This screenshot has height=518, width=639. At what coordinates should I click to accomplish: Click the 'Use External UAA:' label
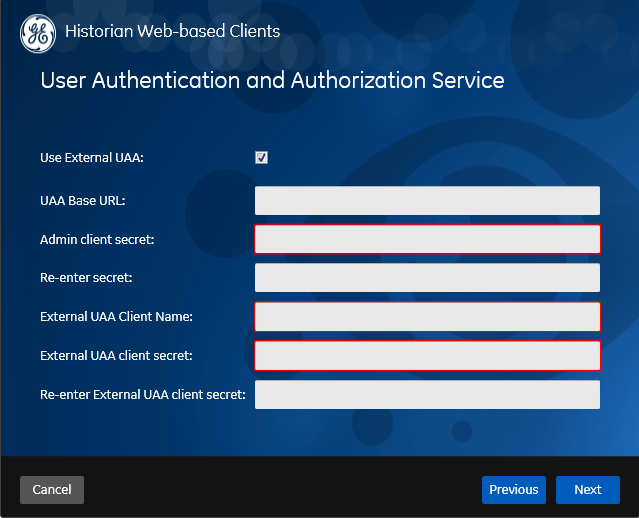coord(92,158)
